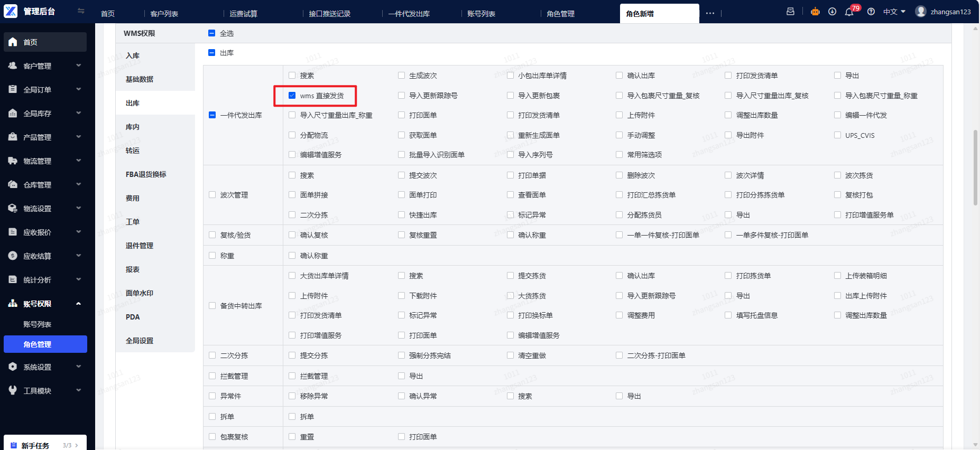Switch to the 一件代发出库 tab

coord(409,14)
